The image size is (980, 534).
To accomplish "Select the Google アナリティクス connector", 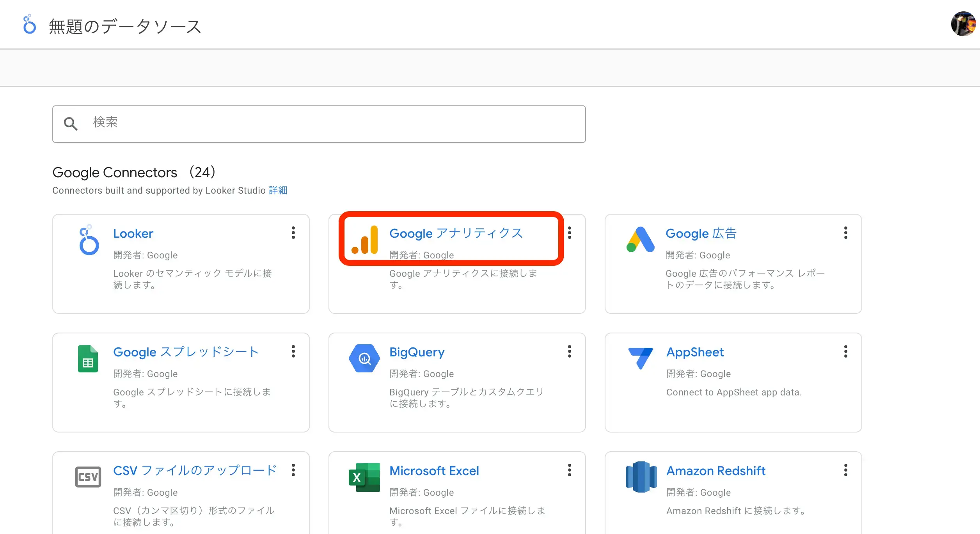I will click(x=456, y=233).
